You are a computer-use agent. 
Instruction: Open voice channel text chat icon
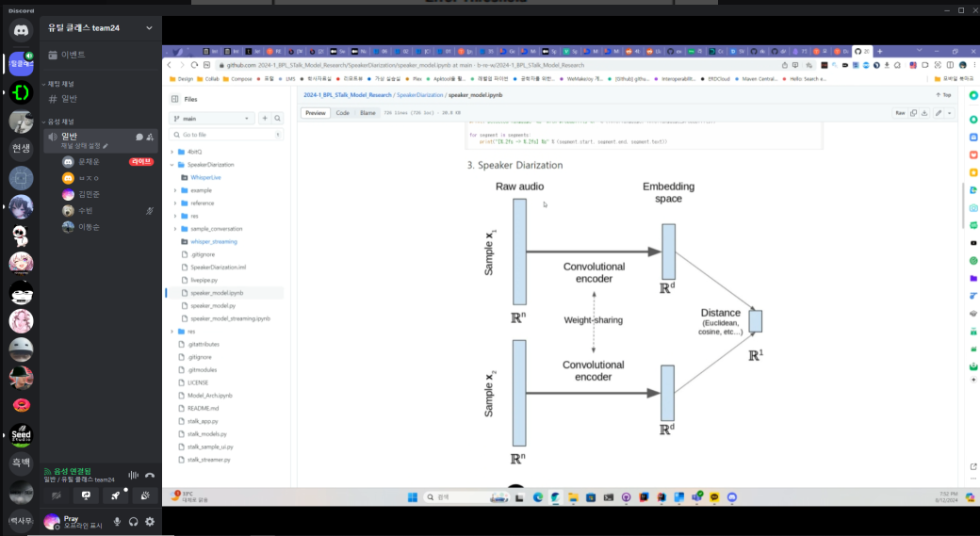point(139,137)
